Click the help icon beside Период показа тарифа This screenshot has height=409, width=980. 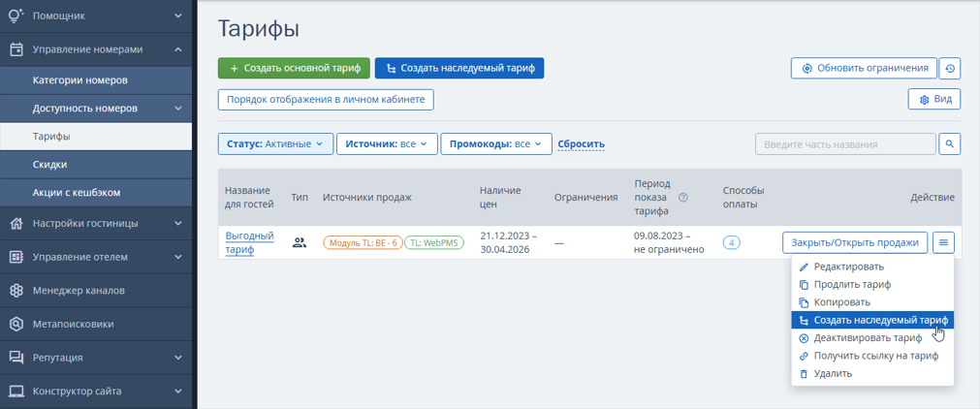[x=683, y=198]
